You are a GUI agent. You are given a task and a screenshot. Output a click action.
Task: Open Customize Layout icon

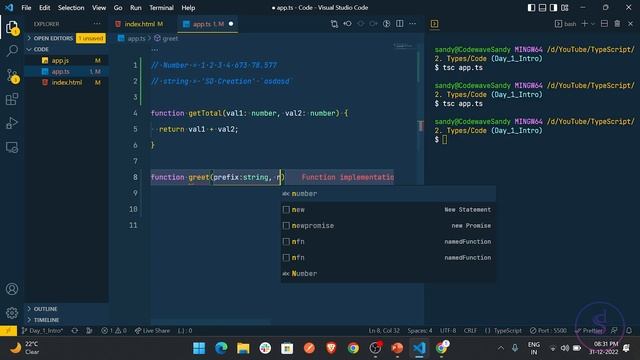[x=565, y=8]
